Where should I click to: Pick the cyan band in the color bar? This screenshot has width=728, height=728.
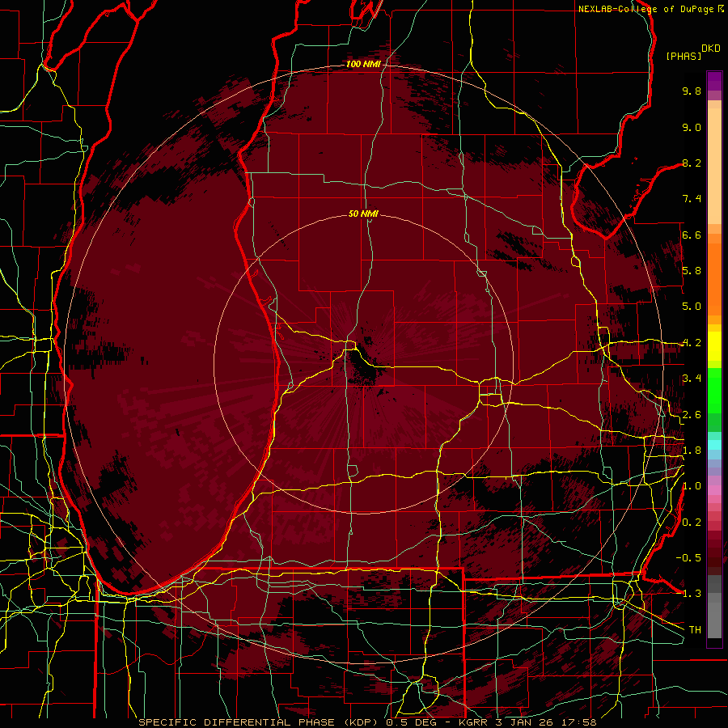[x=714, y=444]
